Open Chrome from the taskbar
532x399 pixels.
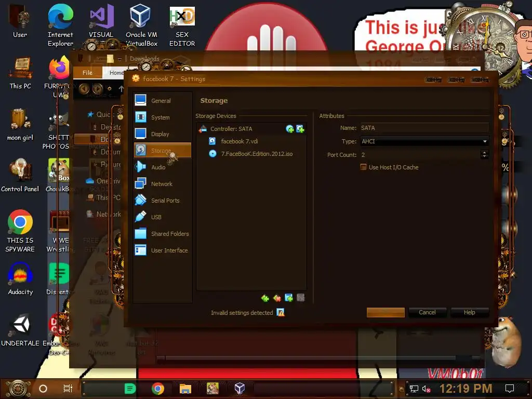(158, 389)
